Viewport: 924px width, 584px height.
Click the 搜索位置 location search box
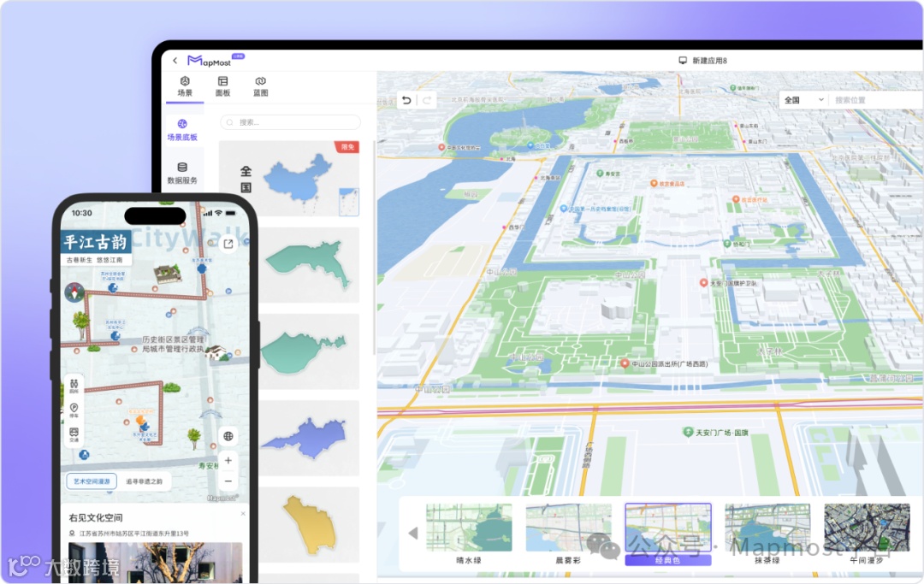[876, 100]
